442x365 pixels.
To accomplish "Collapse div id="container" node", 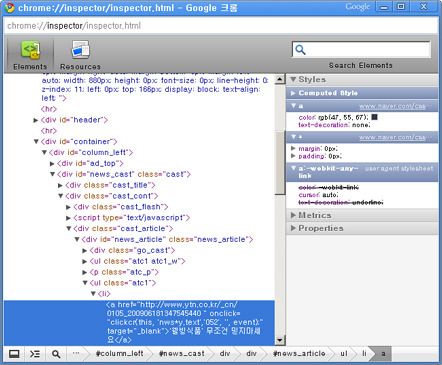I will [x=36, y=142].
